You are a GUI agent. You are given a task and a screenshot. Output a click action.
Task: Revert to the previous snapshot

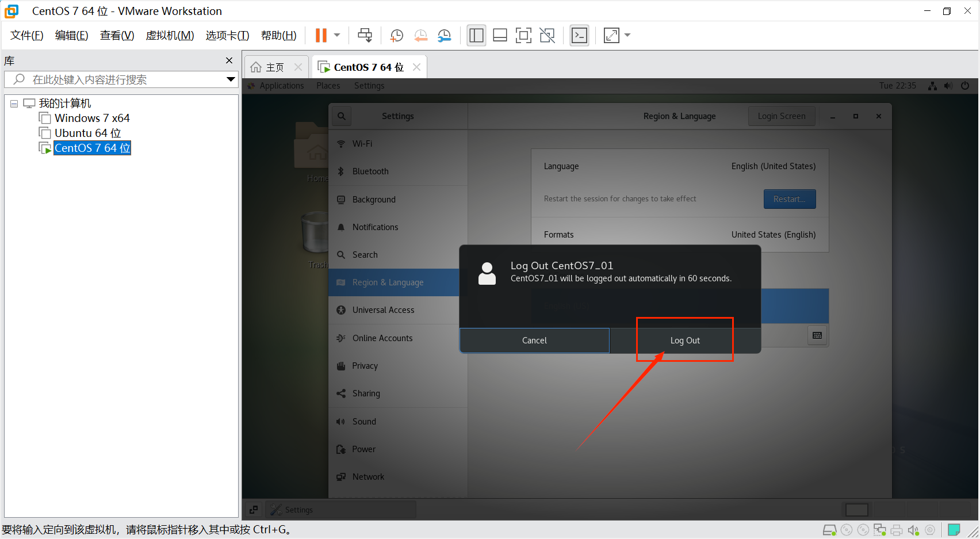coord(420,36)
